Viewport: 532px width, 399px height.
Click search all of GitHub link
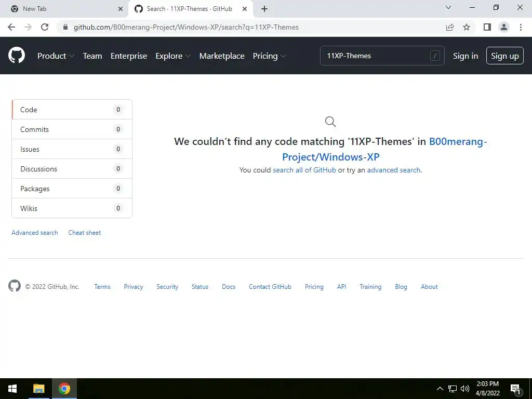304,170
